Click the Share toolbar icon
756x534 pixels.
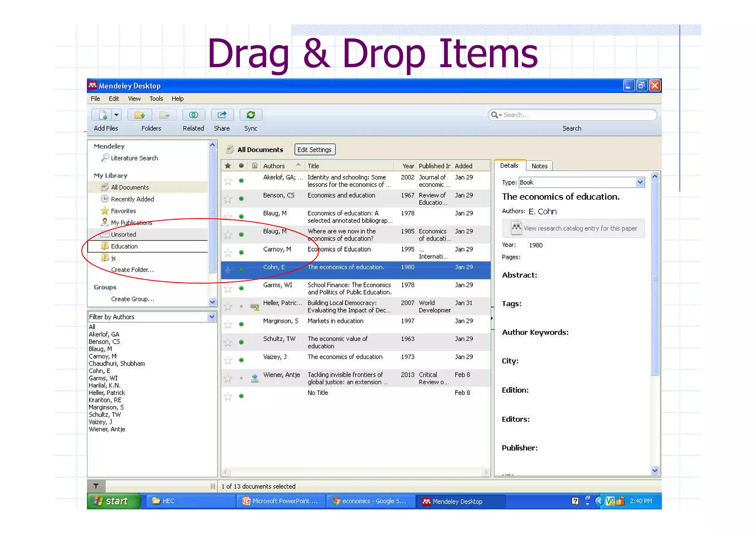click(x=222, y=115)
